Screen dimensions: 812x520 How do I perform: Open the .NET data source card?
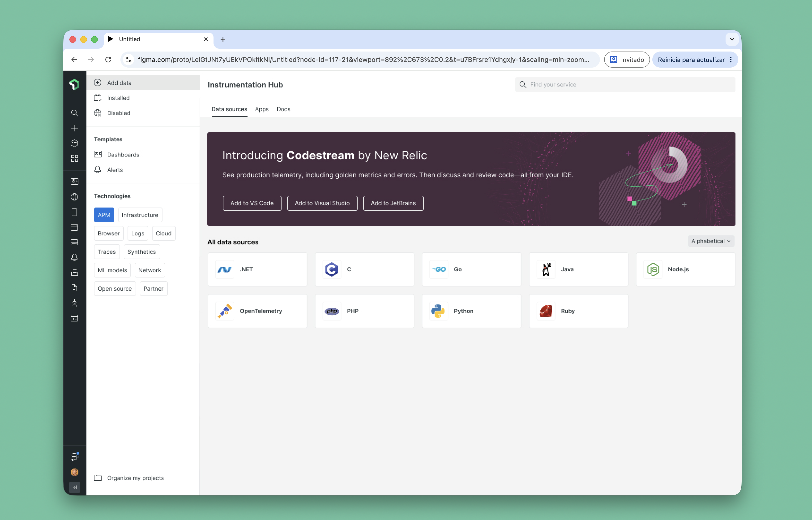click(x=257, y=269)
